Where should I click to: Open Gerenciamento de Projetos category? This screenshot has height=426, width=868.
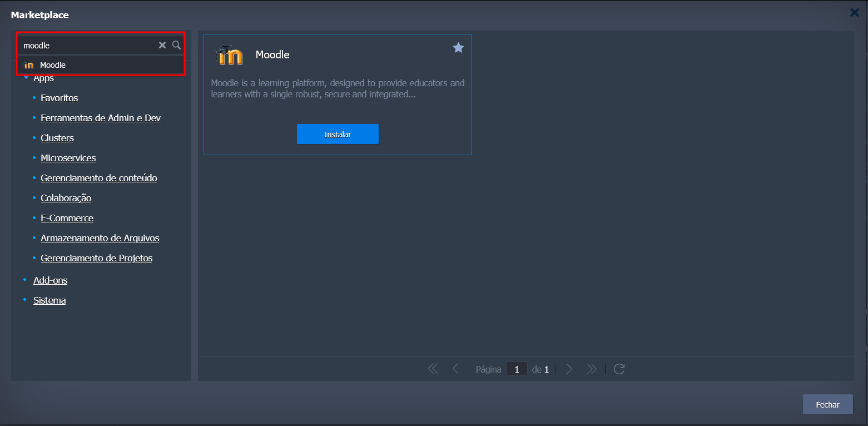click(x=97, y=258)
